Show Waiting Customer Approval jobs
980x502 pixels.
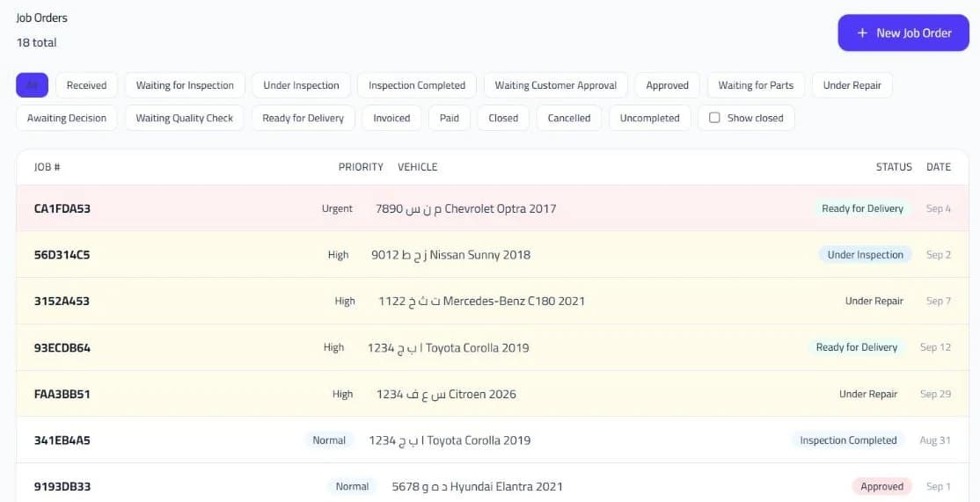pyautogui.click(x=556, y=85)
